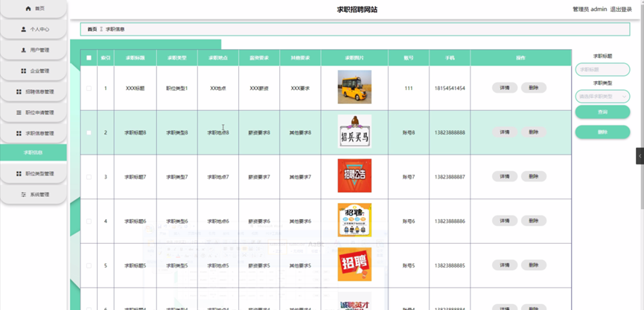
Task: Click the 求职图片 column header
Action: tap(354, 58)
